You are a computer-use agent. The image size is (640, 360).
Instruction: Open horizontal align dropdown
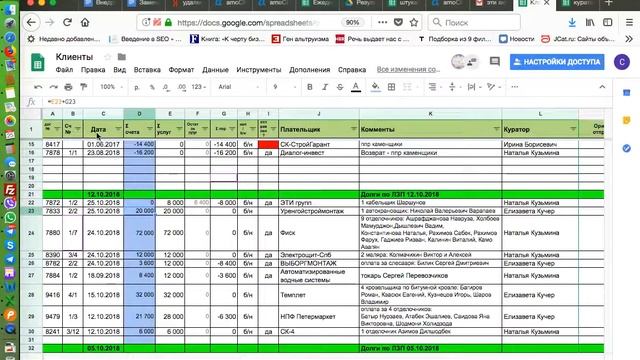point(435,87)
